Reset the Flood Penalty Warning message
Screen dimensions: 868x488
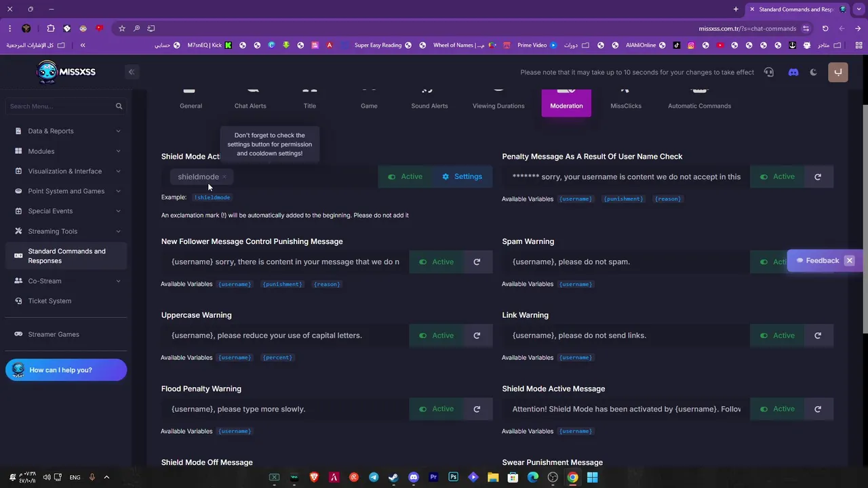[x=477, y=409]
